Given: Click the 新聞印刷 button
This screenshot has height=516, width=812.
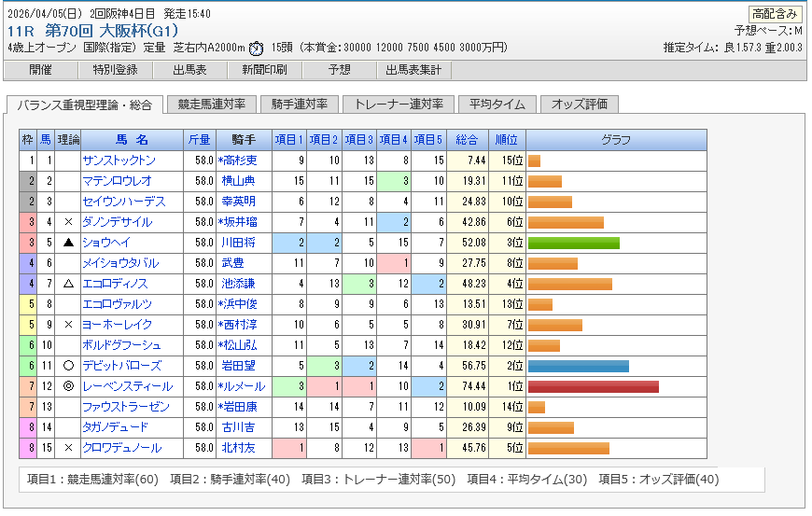Looking at the screenshot, I should tap(264, 70).
